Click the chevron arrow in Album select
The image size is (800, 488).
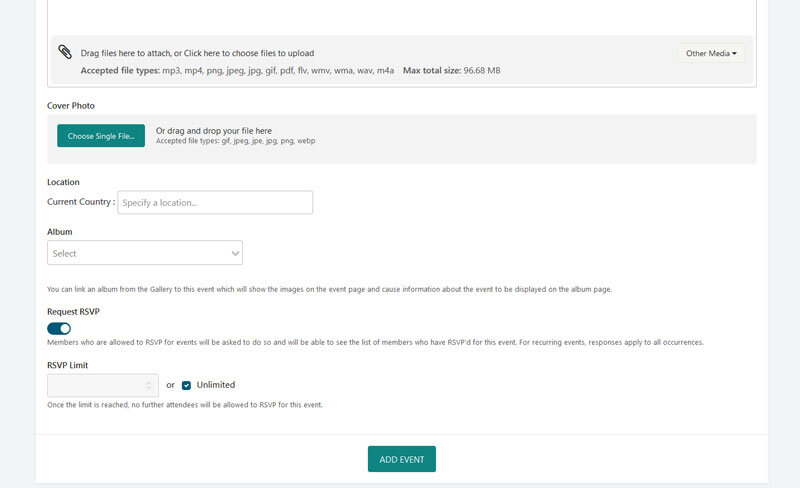[235, 253]
